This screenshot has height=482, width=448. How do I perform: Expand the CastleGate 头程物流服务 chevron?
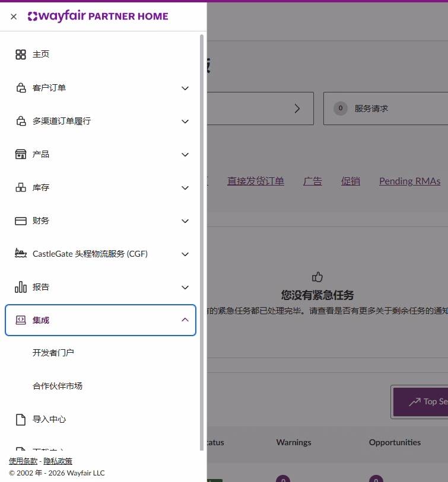(185, 254)
